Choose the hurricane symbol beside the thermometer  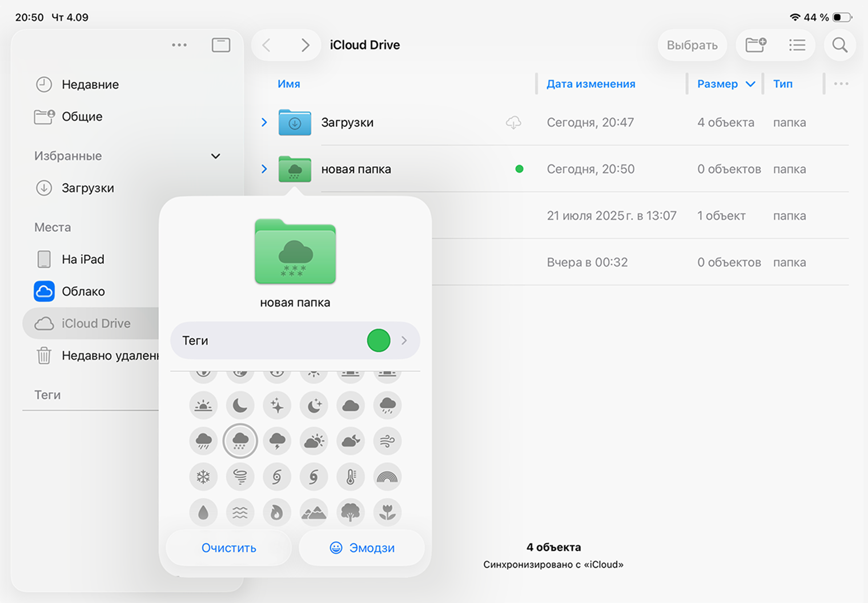tap(314, 477)
